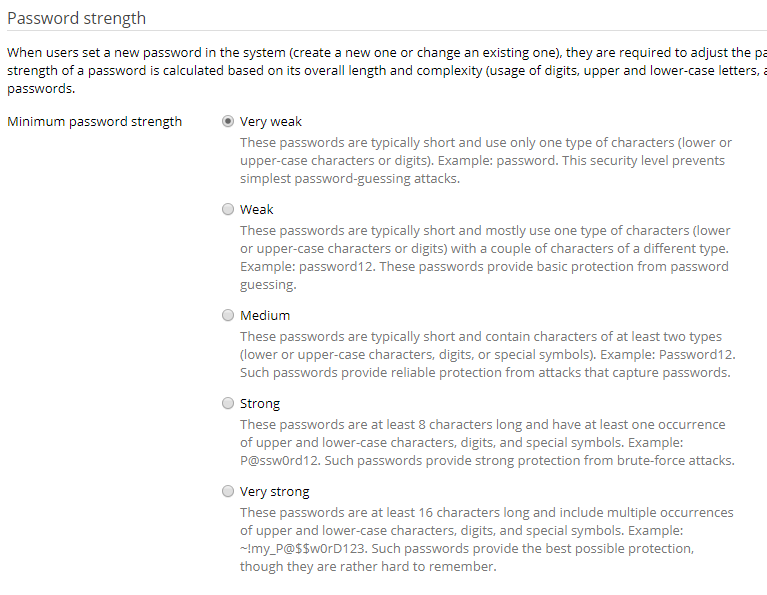Choose the Weak radio button

228,210
